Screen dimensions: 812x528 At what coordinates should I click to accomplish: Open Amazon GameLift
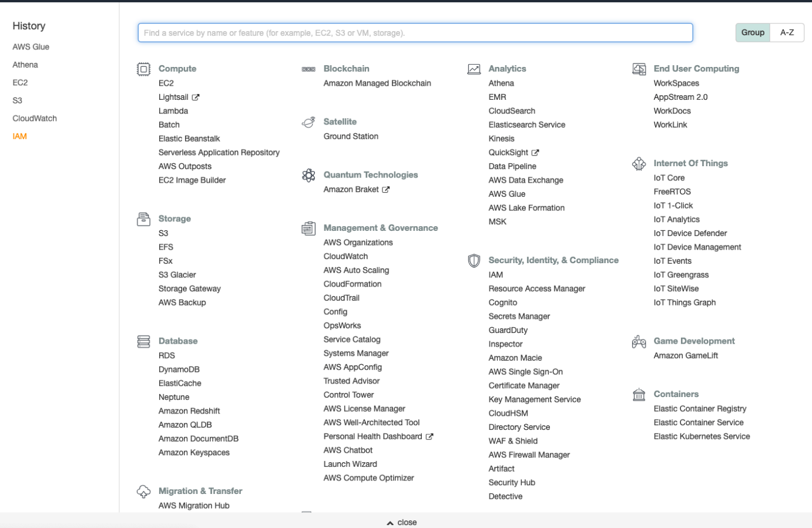pyautogui.click(x=686, y=356)
